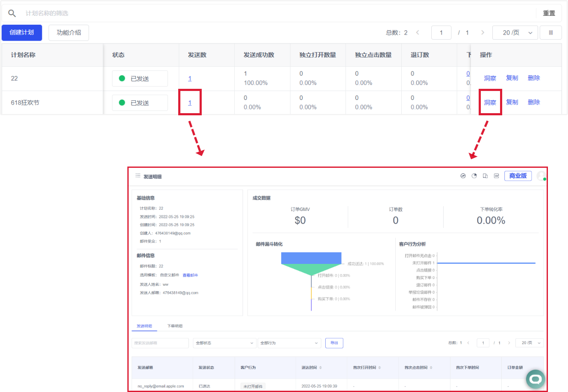Click the search magnifier icon in the filter bar
Viewport: 568px width, 392px height.
[12, 13]
